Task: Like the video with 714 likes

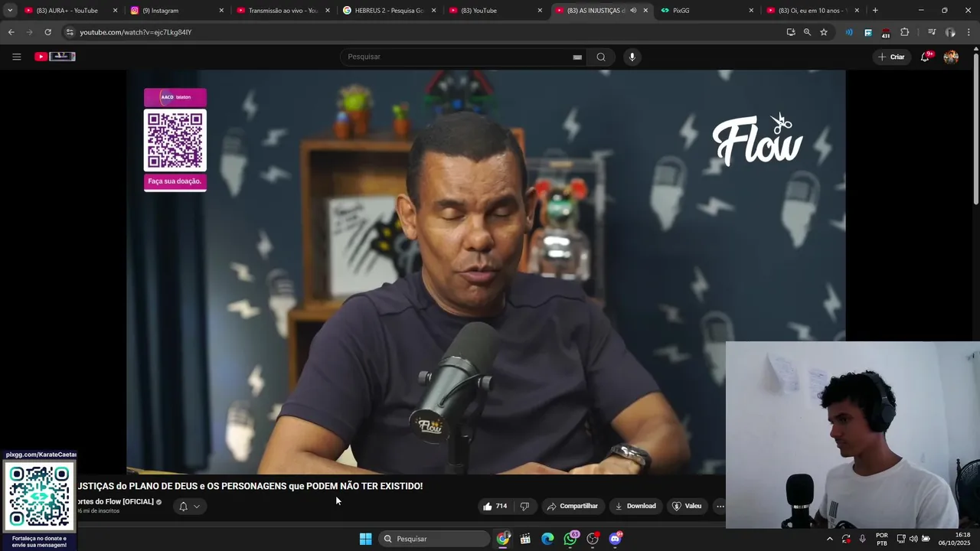Action: [495, 506]
